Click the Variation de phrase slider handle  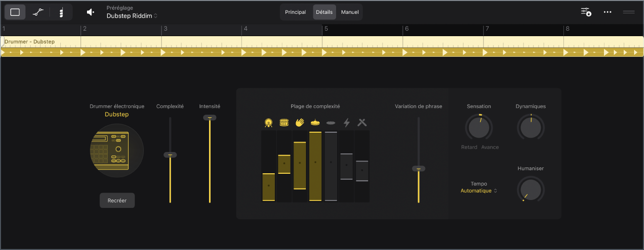419,169
